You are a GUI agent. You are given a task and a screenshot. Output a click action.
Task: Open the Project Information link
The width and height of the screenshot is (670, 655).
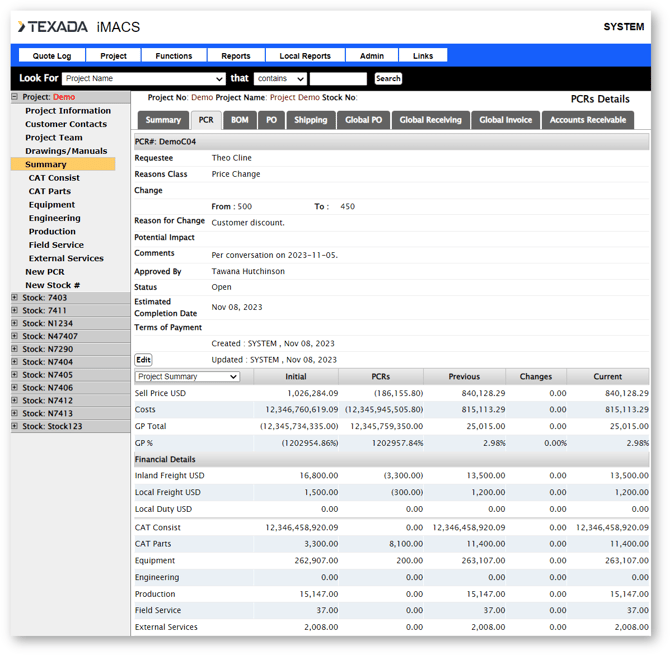coord(68,111)
